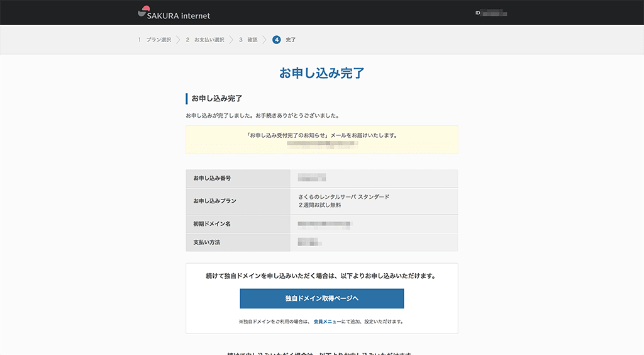
Task: Click the 初期ドメイン名 row label
Action: tap(212, 224)
